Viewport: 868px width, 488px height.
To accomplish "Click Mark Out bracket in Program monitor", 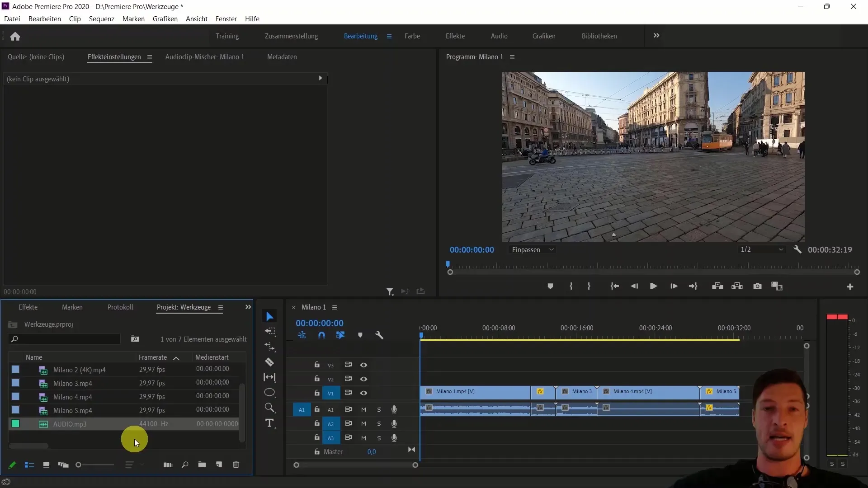I will coord(589,286).
